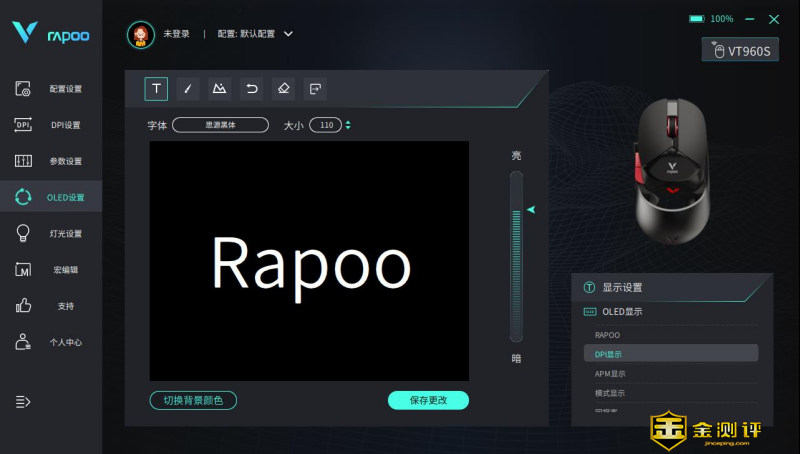800x454 pixels.
Task: Click the user avatar icon
Action: click(141, 34)
